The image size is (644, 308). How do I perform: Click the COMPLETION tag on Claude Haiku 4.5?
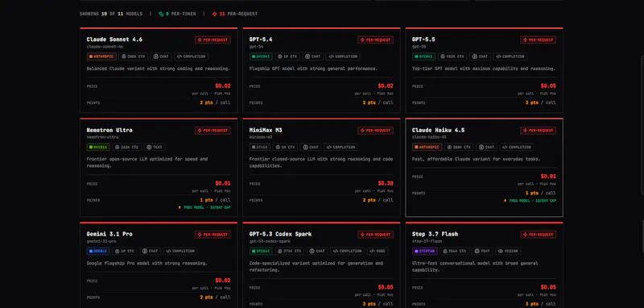pyautogui.click(x=517, y=147)
